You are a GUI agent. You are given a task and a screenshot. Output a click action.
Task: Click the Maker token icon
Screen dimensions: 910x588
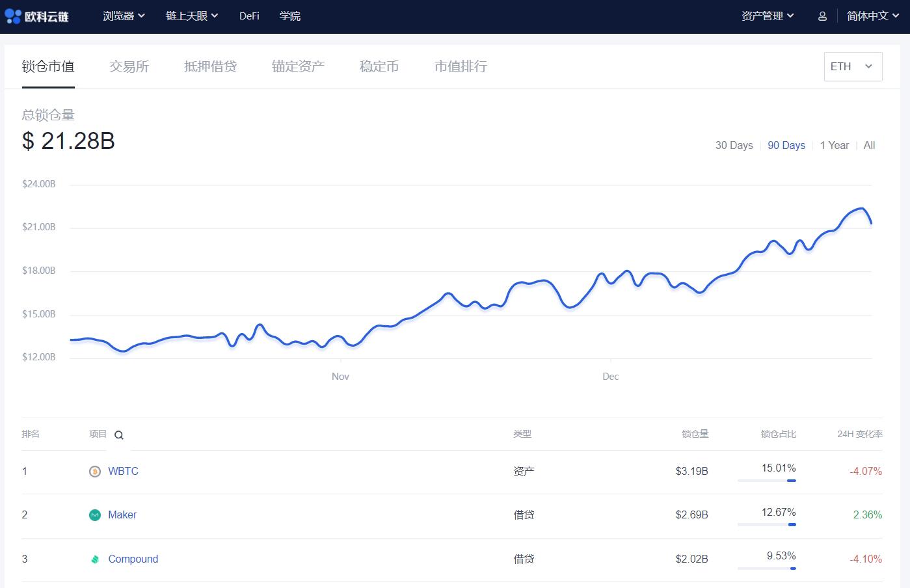click(x=94, y=514)
